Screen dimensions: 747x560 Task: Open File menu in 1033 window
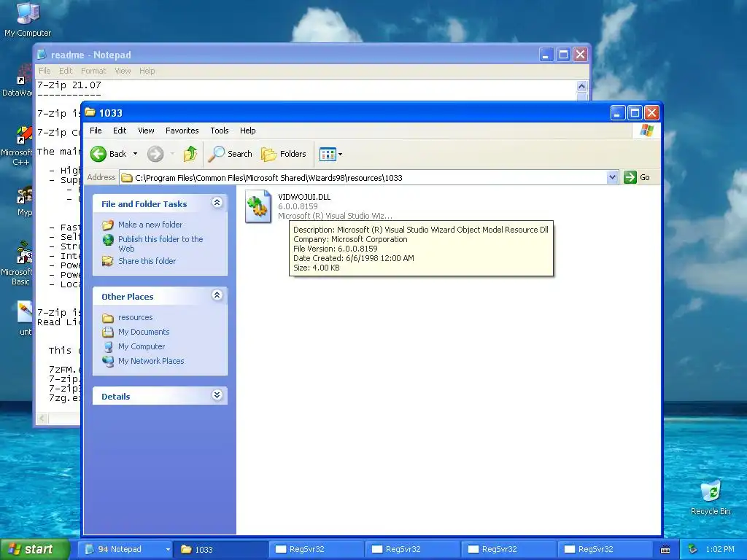96,131
